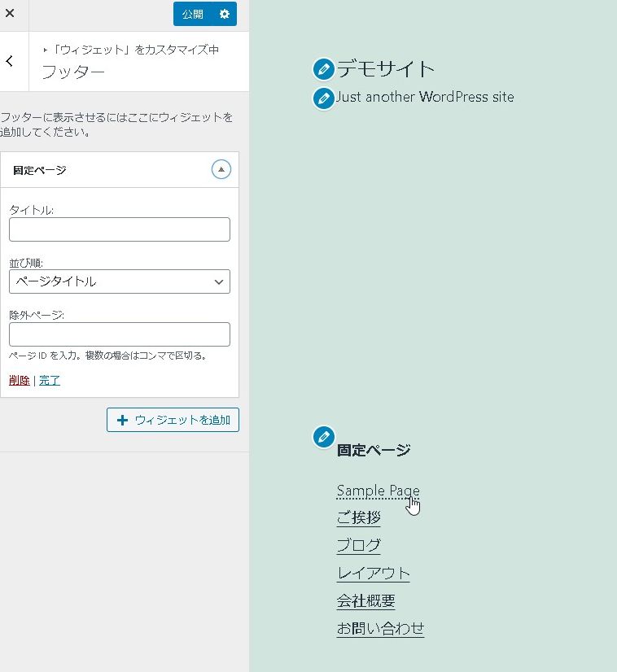Click edit pencil beside 固定ページ widget

pyautogui.click(x=323, y=437)
